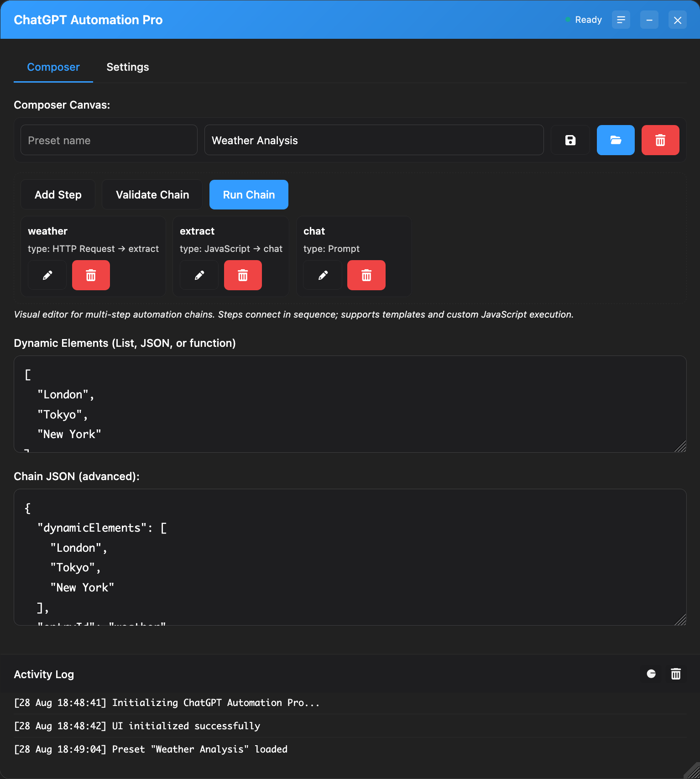Viewport: 700px width, 779px height.
Task: Edit the extract step
Action: (199, 275)
